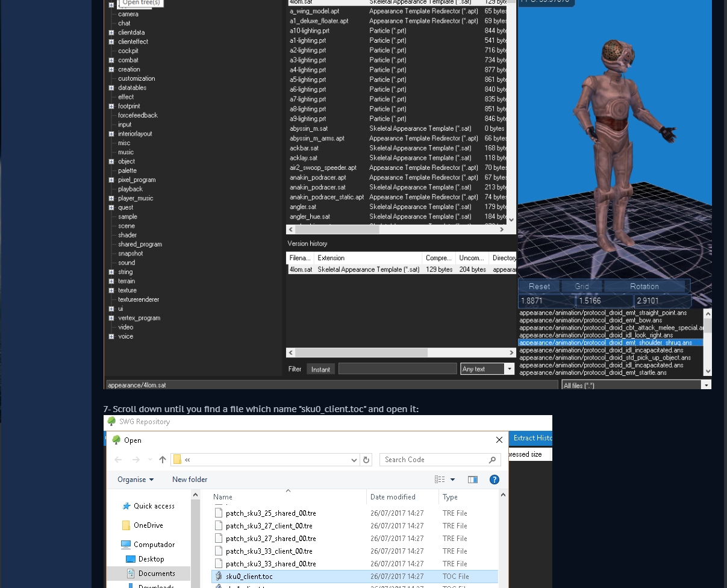Open recent locations dropdown arrow

(150, 460)
